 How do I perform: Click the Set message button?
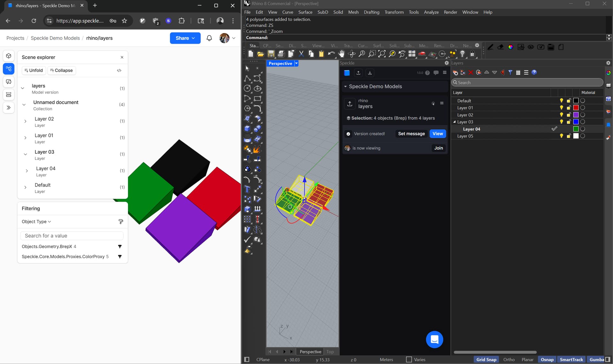[411, 134]
